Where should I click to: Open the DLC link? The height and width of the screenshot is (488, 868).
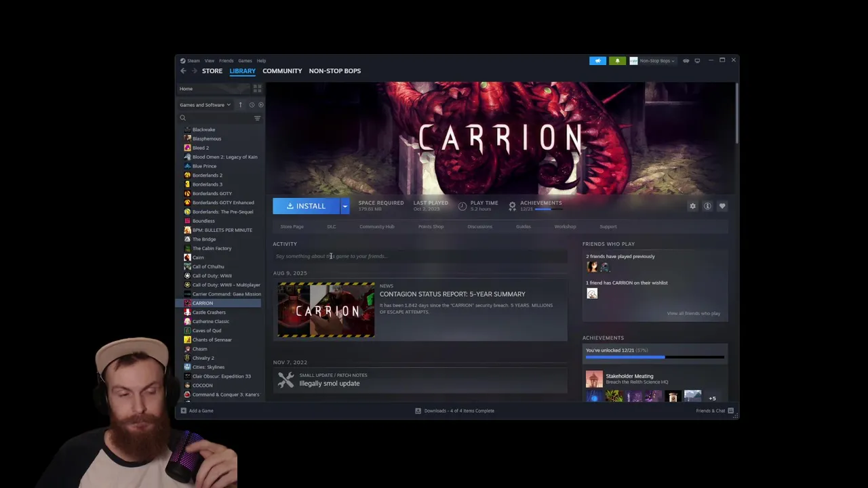pos(332,226)
